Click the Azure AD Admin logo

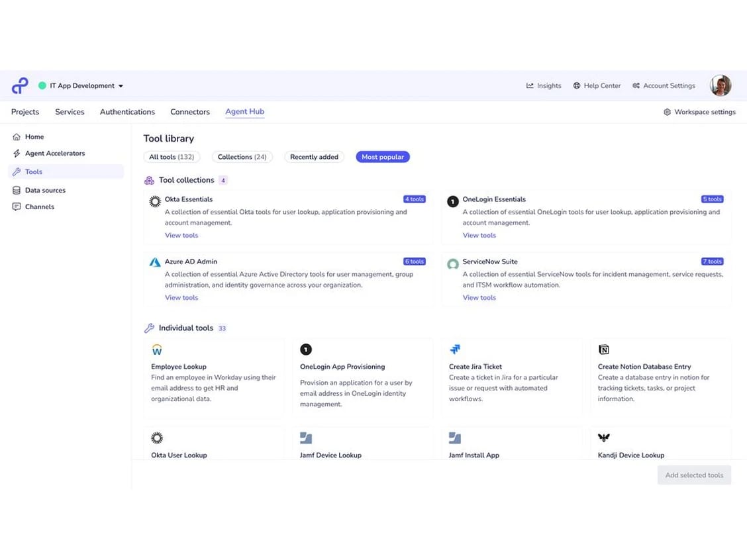tap(155, 262)
